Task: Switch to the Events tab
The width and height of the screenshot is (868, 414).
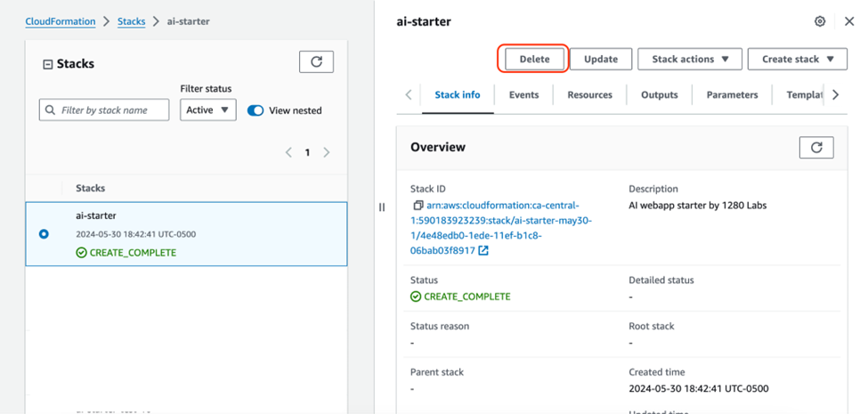Action: point(523,94)
